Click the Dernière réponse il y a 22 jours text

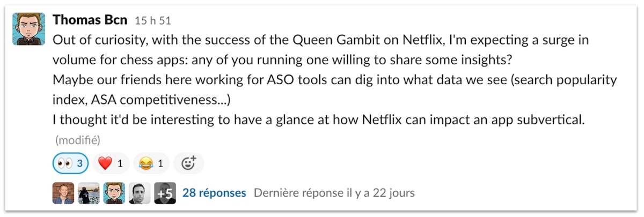pyautogui.click(x=334, y=193)
